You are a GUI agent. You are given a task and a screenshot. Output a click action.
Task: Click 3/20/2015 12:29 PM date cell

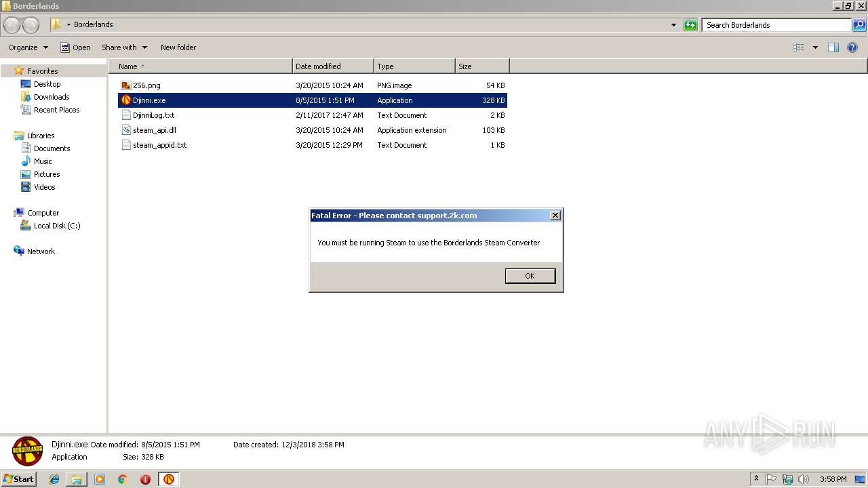pos(330,145)
